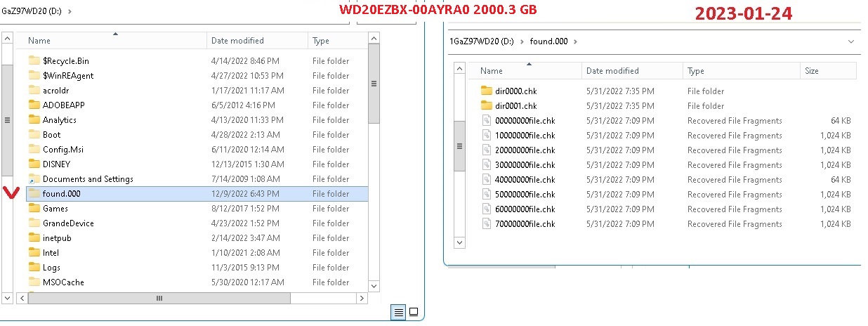Click the 60000000file.chk file icon
868x326 pixels.
(x=487, y=209)
